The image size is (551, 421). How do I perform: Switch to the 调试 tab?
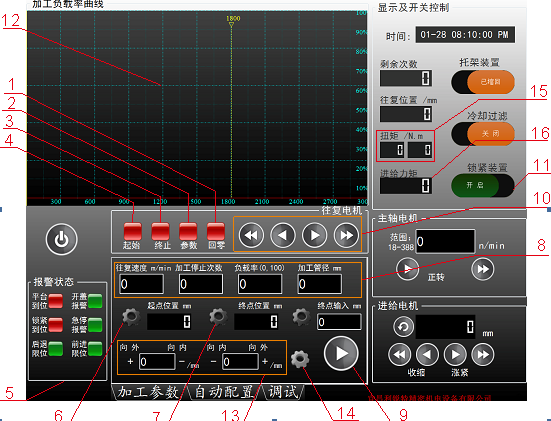[x=283, y=392]
